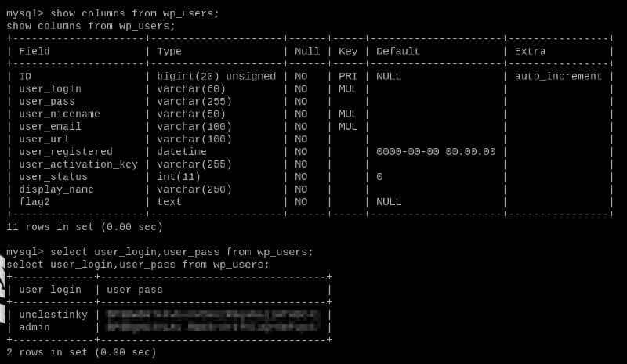Image resolution: width=627 pixels, height=364 pixels.
Task: Click the display_name field name
Action: (x=56, y=189)
